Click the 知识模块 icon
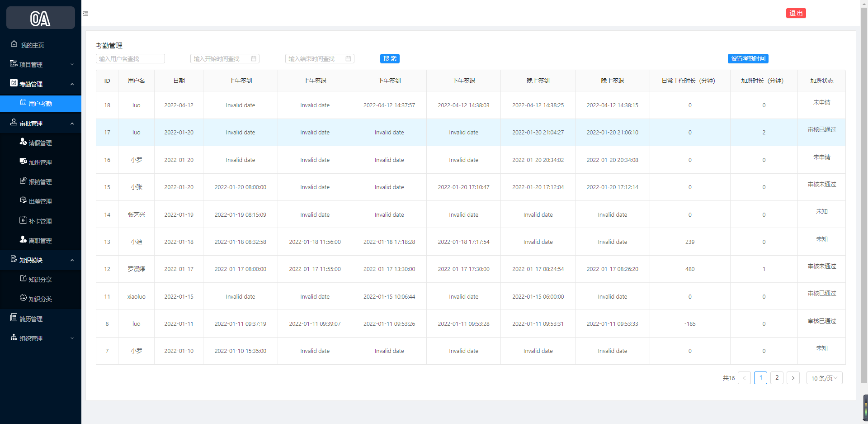 pos(14,259)
